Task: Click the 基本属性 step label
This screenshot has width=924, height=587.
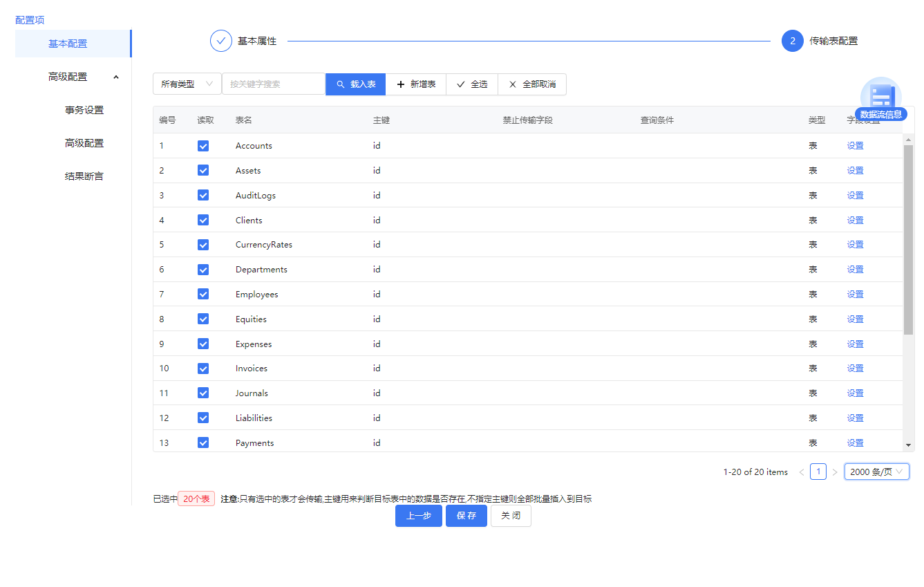Action: coord(257,41)
